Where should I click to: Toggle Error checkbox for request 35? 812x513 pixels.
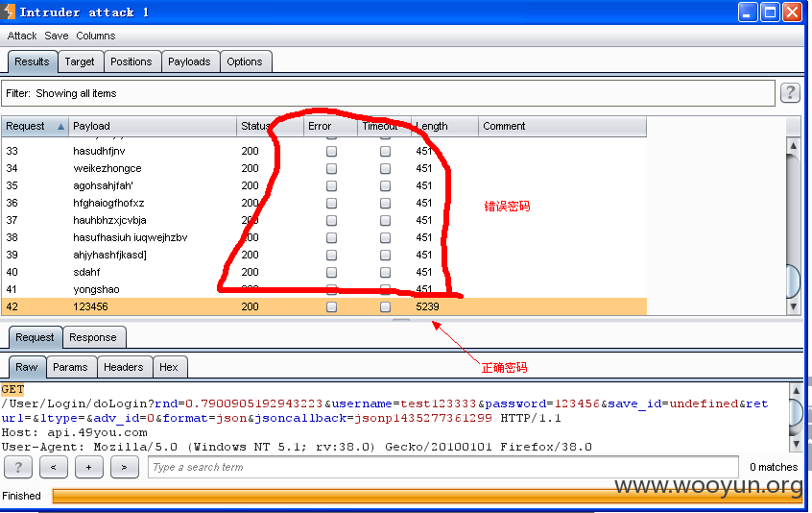(x=331, y=185)
